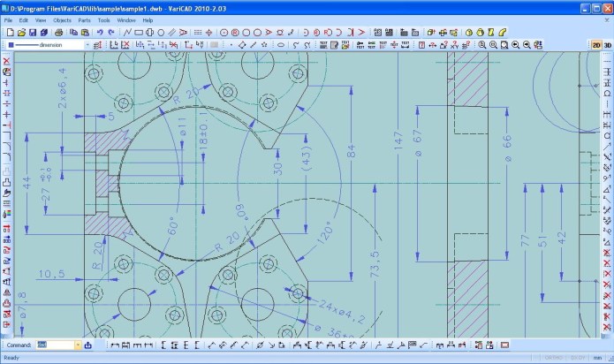Switch to 3D mode
Viewport: 614px width, 364px height.
click(607, 45)
